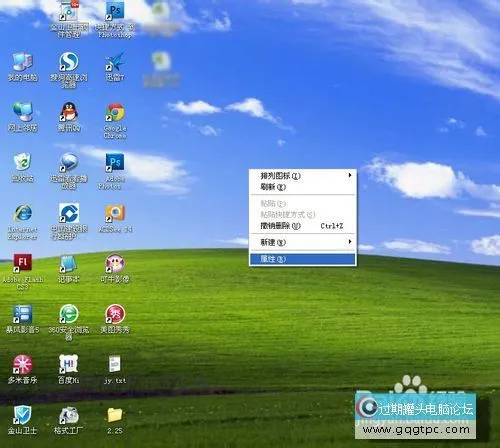Select the 暴风影音5 player shortcut
Image resolution: width=500 pixels, height=448 pixels.
(x=22, y=319)
